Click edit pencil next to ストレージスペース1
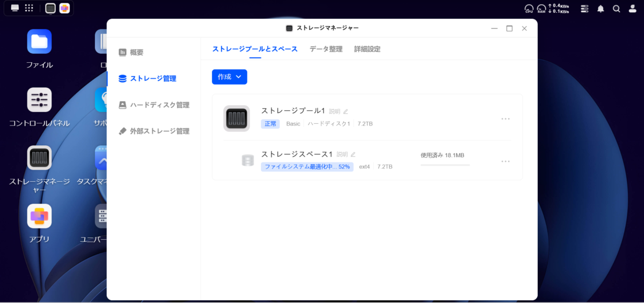 (353, 154)
